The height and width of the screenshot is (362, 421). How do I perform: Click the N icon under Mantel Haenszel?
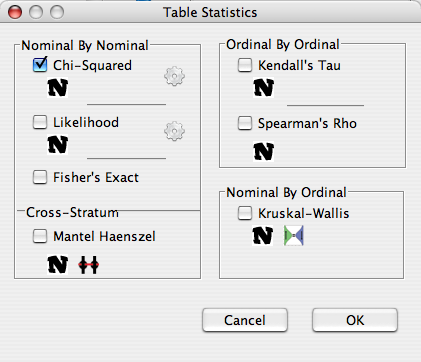tap(58, 265)
